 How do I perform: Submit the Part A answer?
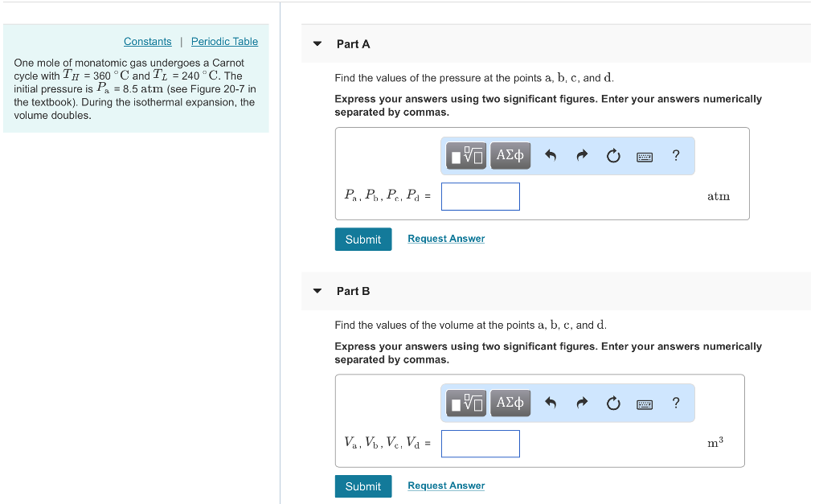[362, 239]
